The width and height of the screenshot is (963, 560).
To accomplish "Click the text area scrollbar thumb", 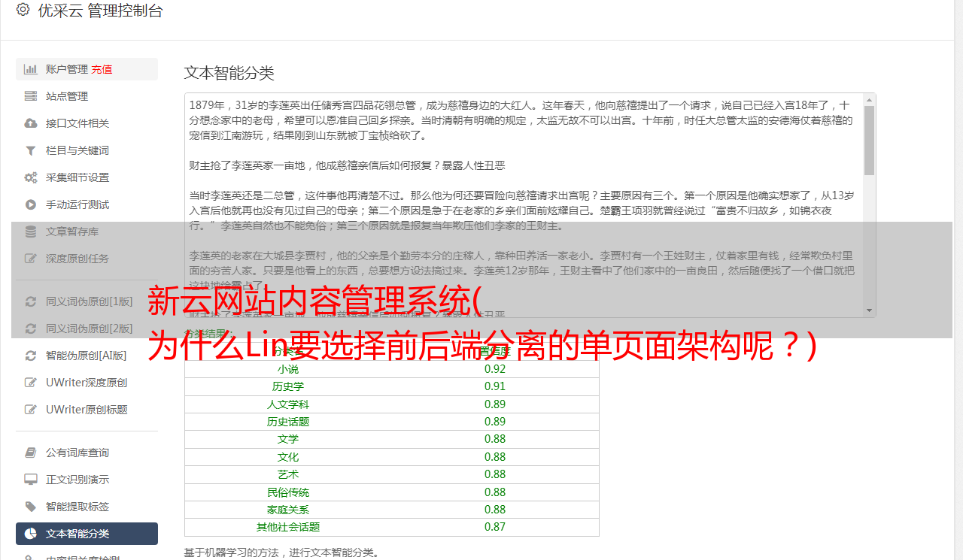I will pyautogui.click(x=869, y=141).
